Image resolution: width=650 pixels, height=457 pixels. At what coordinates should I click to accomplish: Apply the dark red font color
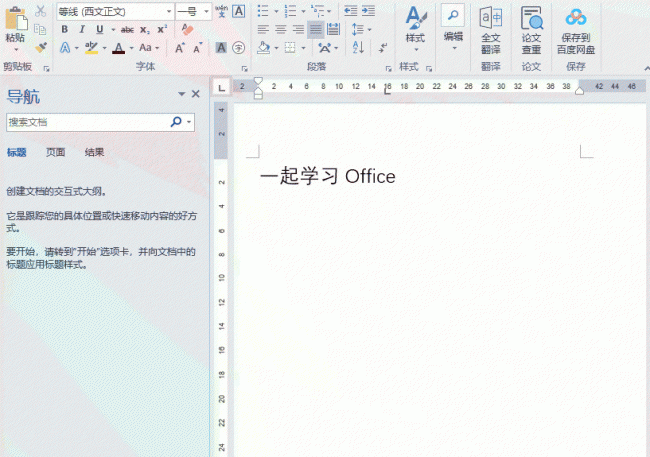pos(119,48)
